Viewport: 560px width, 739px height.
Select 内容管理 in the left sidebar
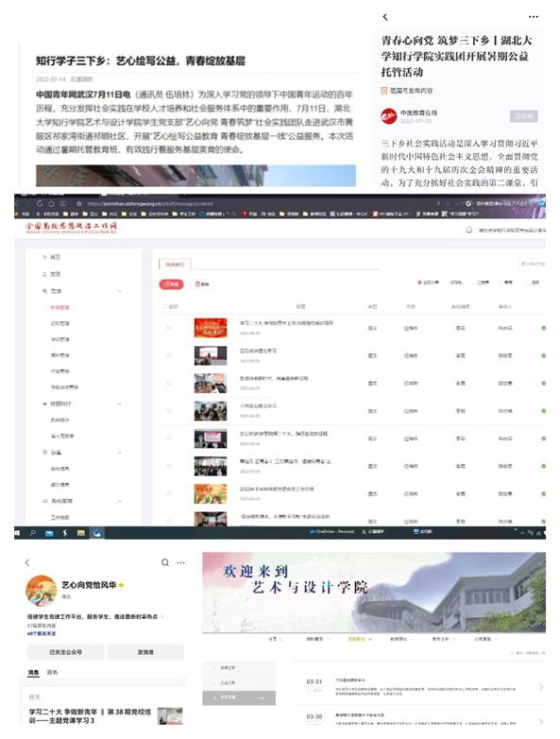click(x=59, y=307)
